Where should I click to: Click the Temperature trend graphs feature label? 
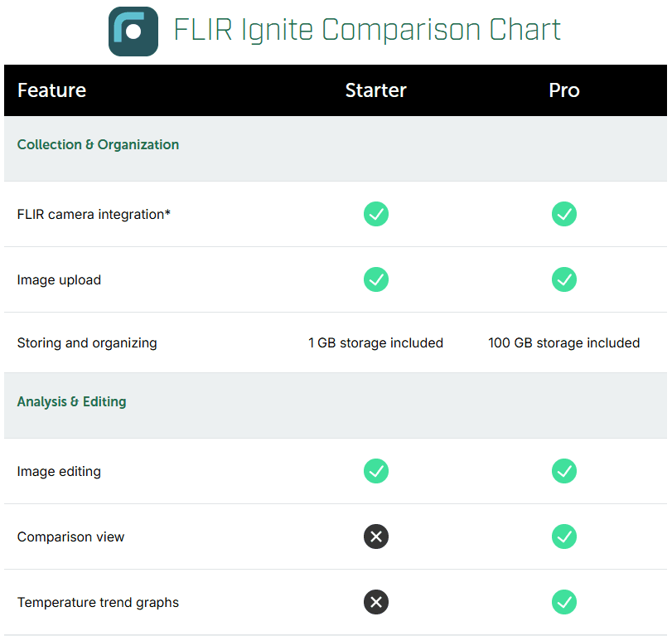click(x=98, y=602)
